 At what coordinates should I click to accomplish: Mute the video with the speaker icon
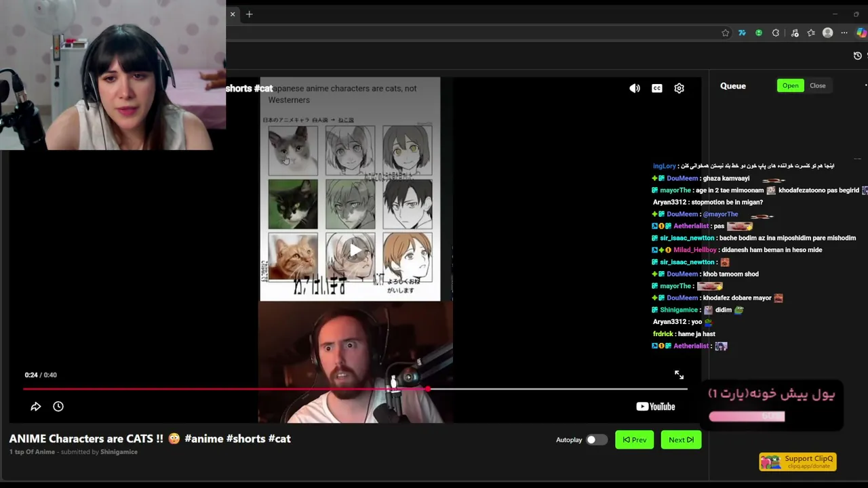pyautogui.click(x=635, y=88)
